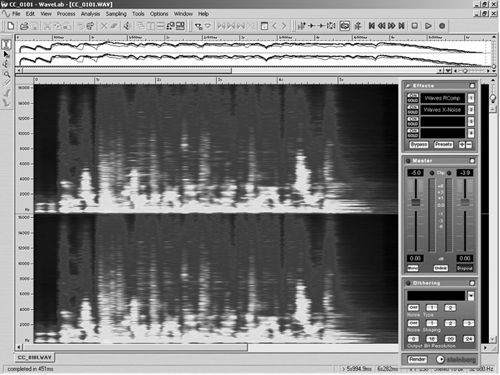Toggle the Loop playback icon
Image resolution: width=500 pixels, height=375 pixels.
[x=345, y=26]
